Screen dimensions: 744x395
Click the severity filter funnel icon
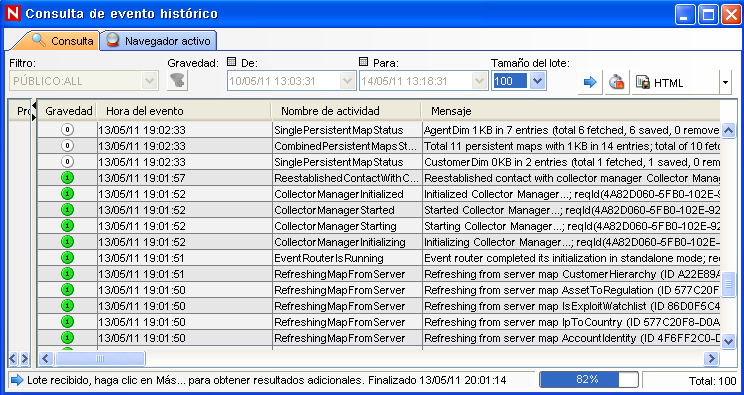coord(177,81)
